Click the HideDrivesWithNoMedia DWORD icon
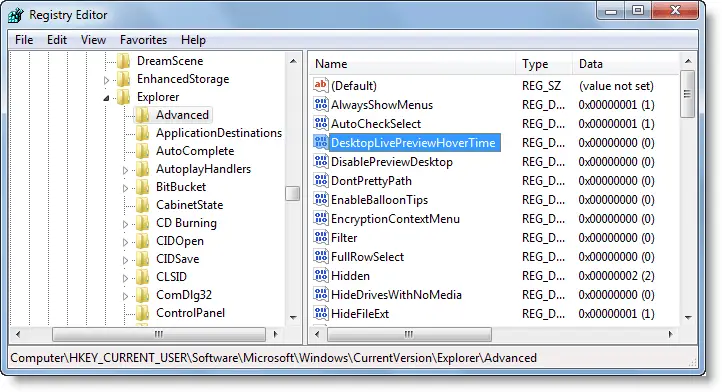The width and height of the screenshot is (722, 392). point(320,294)
